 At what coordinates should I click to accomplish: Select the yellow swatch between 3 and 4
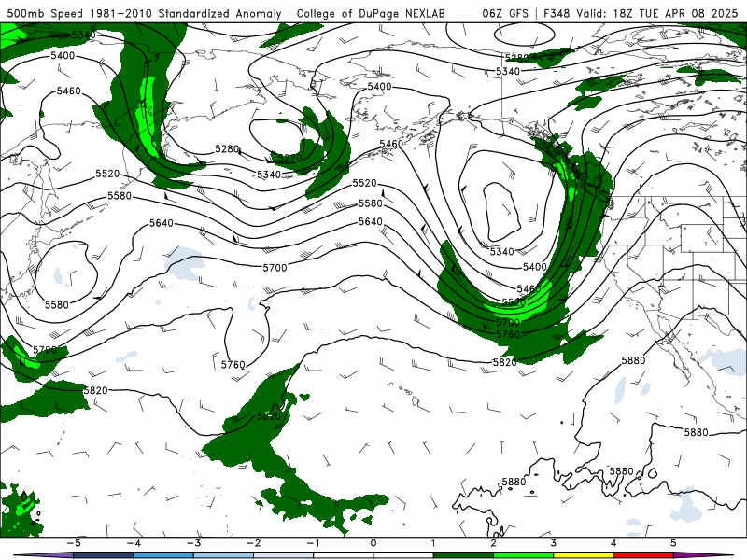click(583, 555)
